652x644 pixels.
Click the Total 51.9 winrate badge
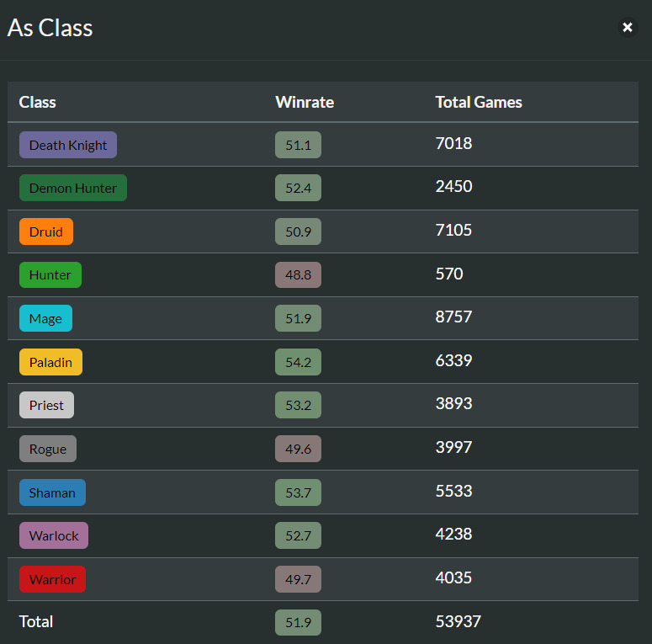tap(298, 623)
